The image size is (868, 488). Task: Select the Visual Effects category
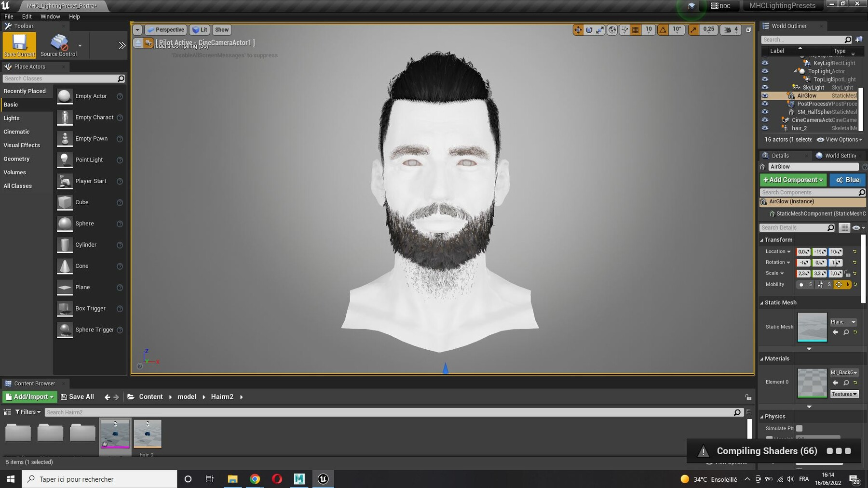tap(22, 145)
